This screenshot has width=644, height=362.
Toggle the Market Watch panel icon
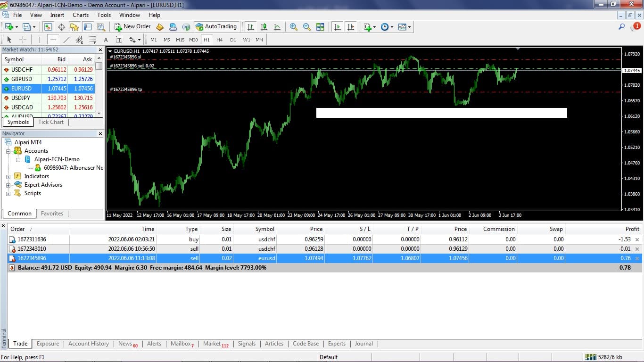(x=48, y=27)
